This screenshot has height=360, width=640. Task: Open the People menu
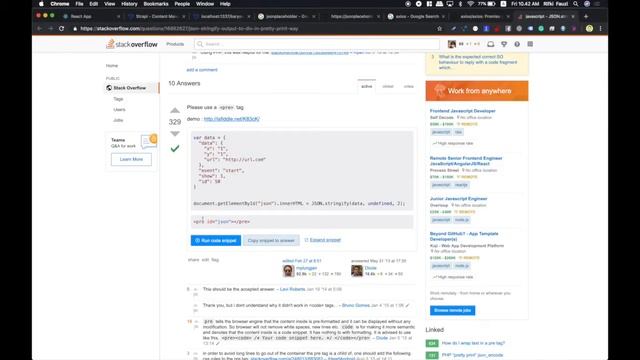click(182, 4)
